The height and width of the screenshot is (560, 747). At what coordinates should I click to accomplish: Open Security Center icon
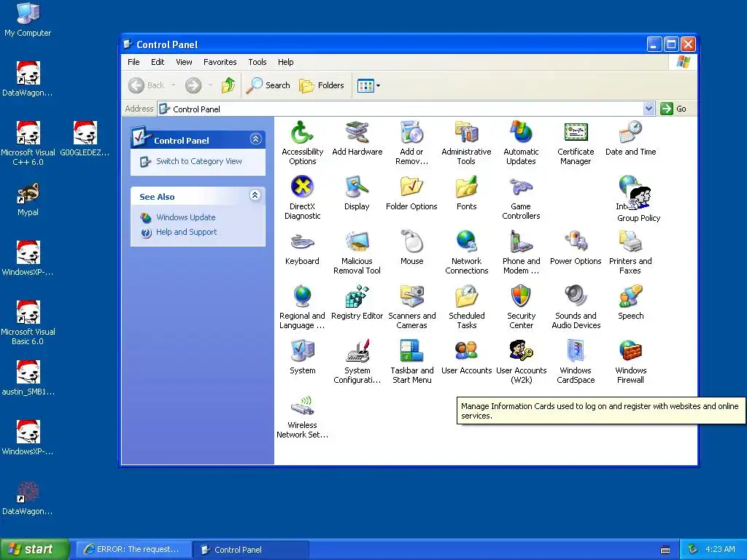[521, 296]
